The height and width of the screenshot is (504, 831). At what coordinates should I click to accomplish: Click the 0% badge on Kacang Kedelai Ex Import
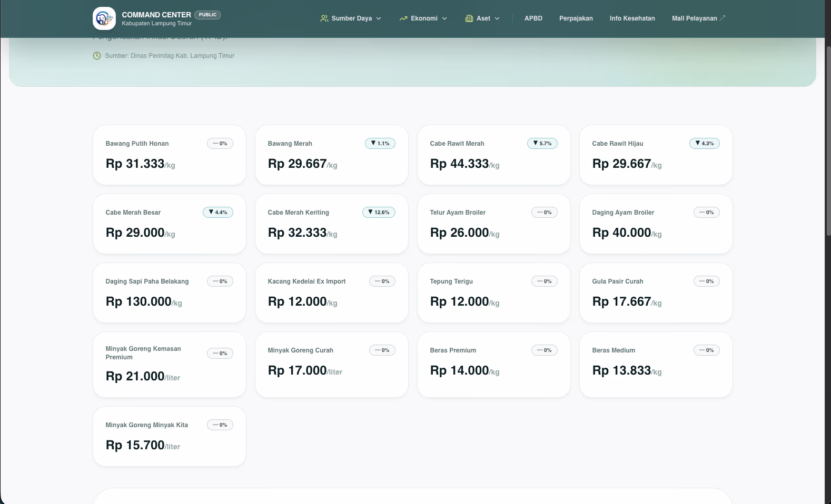click(382, 281)
